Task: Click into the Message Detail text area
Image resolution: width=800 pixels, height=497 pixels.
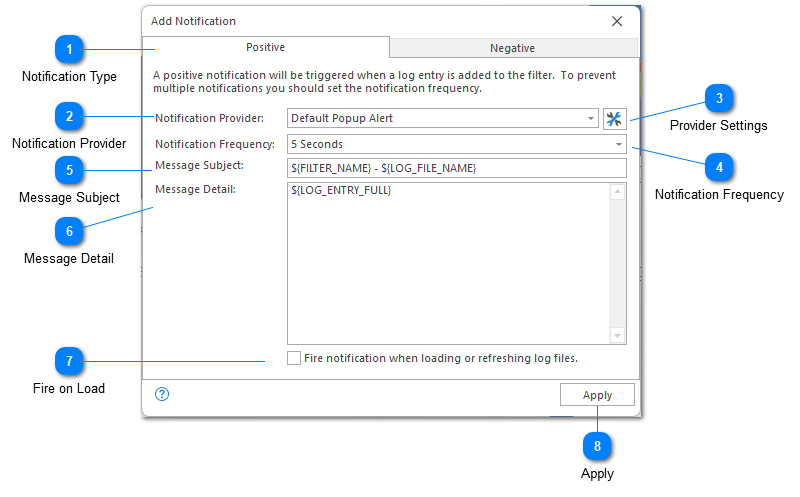Action: (x=448, y=263)
